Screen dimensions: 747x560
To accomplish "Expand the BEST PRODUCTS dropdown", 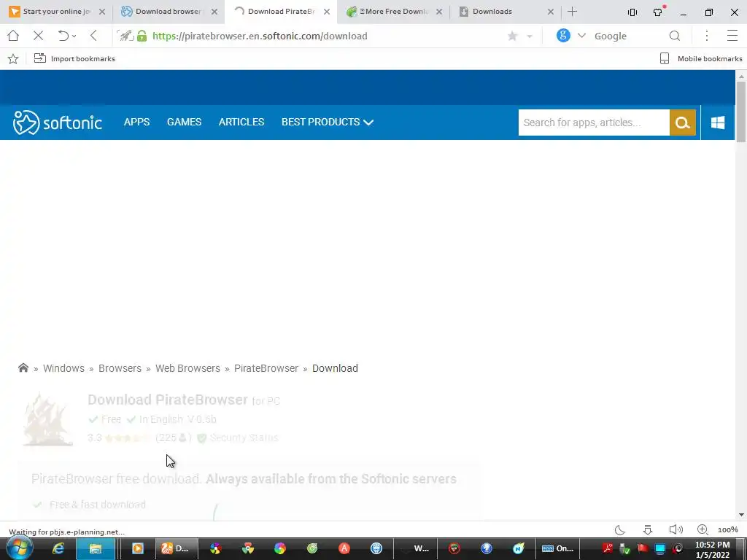I will 328,122.
